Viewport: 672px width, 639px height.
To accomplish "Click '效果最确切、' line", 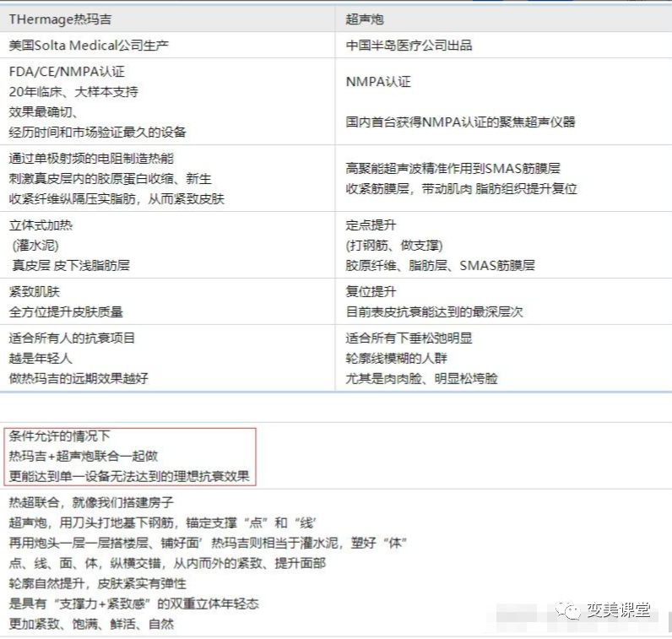I will [x=43, y=112].
